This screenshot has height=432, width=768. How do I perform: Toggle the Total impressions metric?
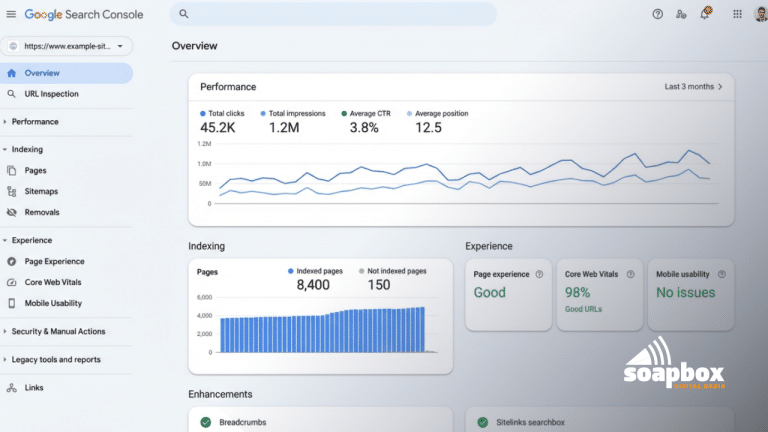[x=292, y=121]
